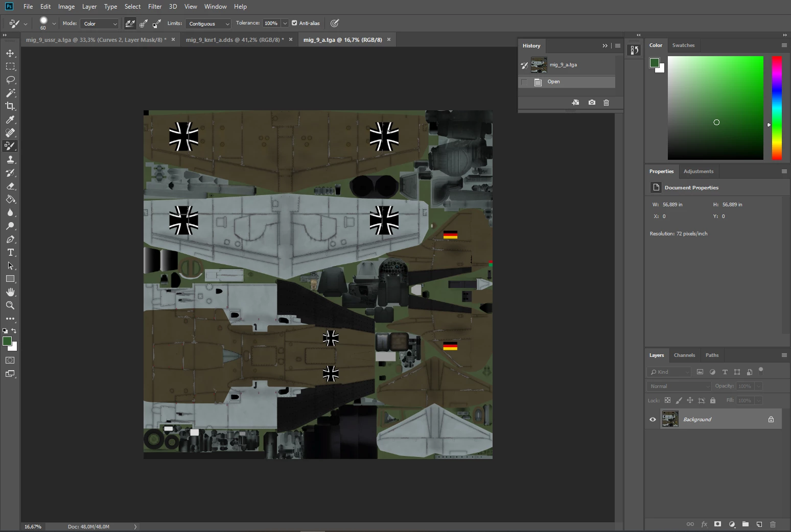
Task: Toggle Anti-alias checkbox
Action: point(294,23)
